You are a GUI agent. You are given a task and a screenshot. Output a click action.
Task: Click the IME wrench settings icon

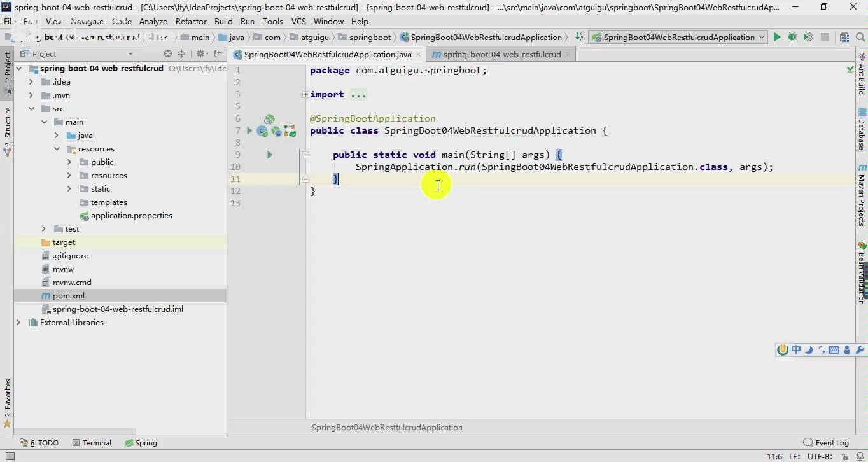tap(860, 350)
